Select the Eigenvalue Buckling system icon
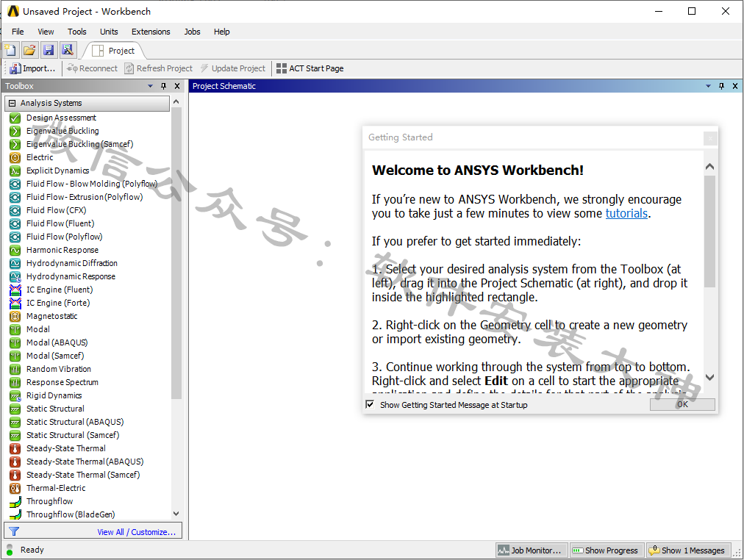 point(15,131)
